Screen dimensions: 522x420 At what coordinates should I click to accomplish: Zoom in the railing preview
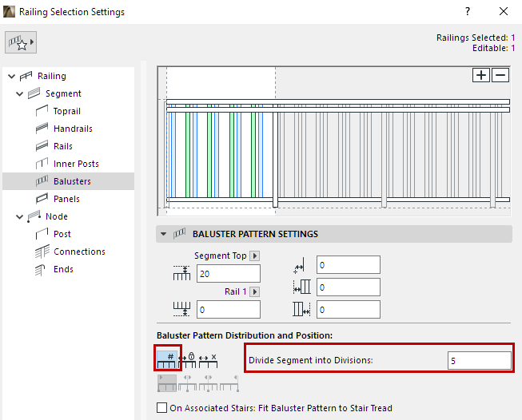coord(480,75)
